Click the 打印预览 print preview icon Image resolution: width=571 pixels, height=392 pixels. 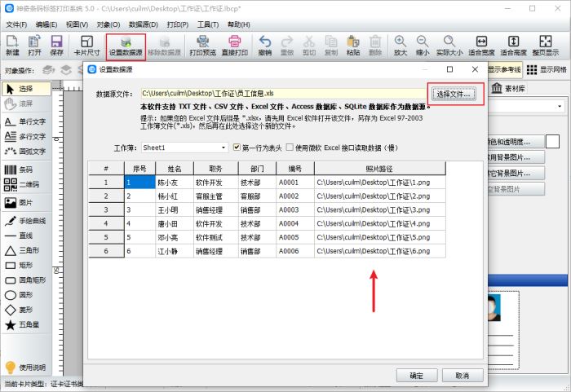coord(202,46)
